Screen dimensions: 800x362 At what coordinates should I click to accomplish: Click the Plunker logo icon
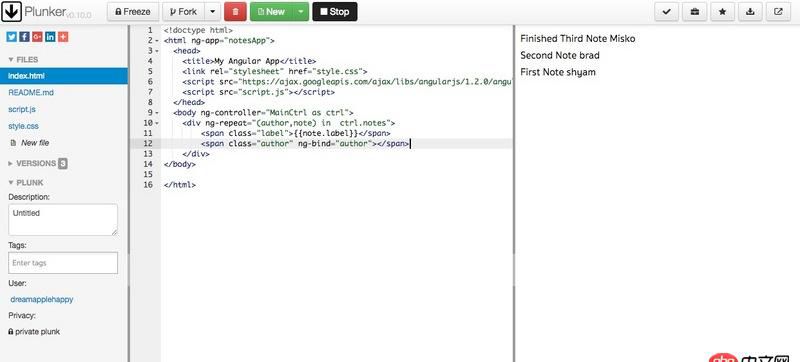(11, 11)
